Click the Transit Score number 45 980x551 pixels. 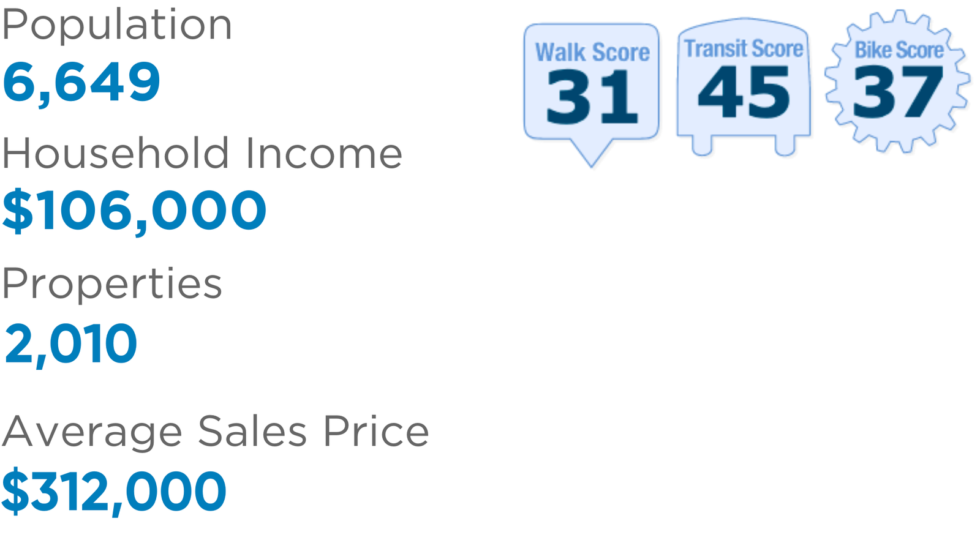point(744,92)
